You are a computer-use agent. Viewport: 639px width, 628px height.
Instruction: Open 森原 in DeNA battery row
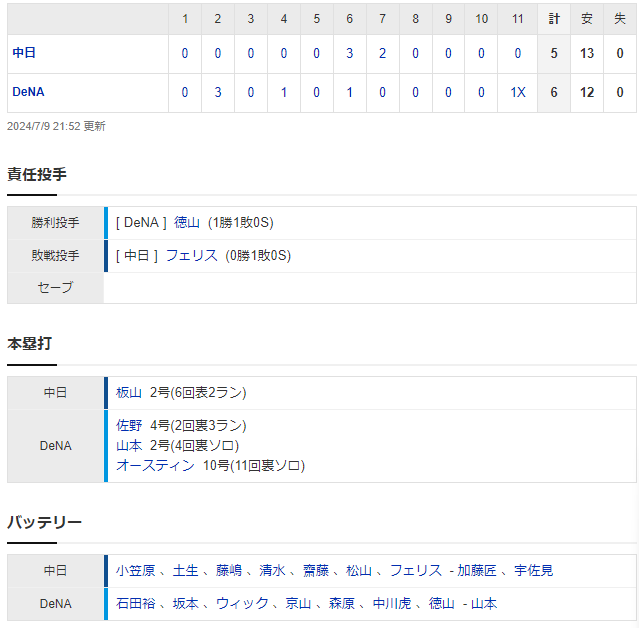pos(342,604)
